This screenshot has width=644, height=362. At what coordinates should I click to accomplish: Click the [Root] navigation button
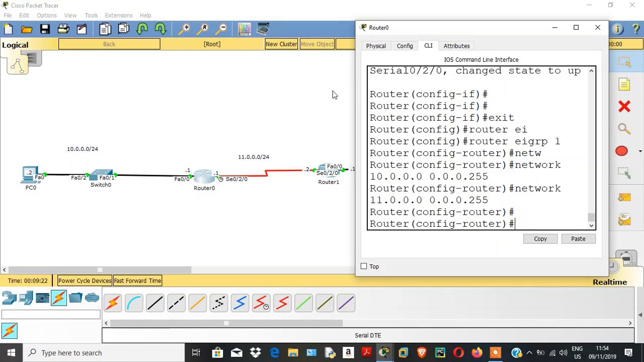[x=212, y=44]
